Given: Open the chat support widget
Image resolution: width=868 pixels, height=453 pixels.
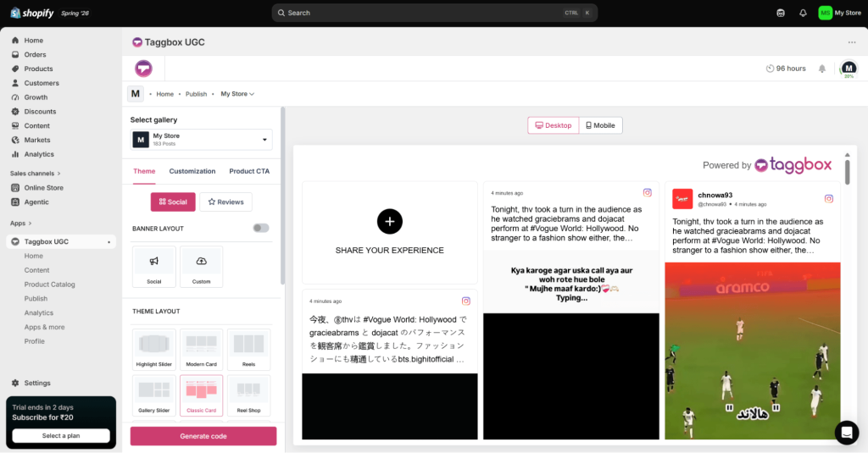Looking at the screenshot, I should [847, 433].
